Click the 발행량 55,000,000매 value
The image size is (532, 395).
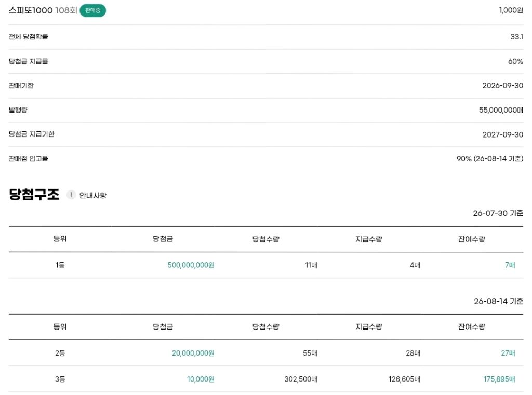coord(501,110)
